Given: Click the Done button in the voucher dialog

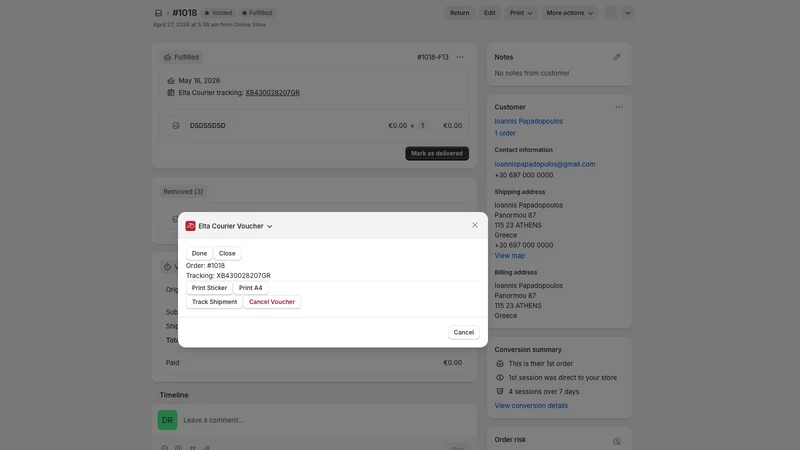Looking at the screenshot, I should tap(199, 254).
